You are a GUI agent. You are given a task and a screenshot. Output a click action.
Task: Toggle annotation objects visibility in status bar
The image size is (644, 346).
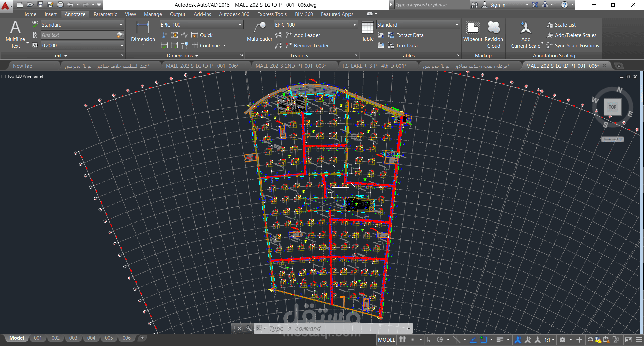[518, 340]
